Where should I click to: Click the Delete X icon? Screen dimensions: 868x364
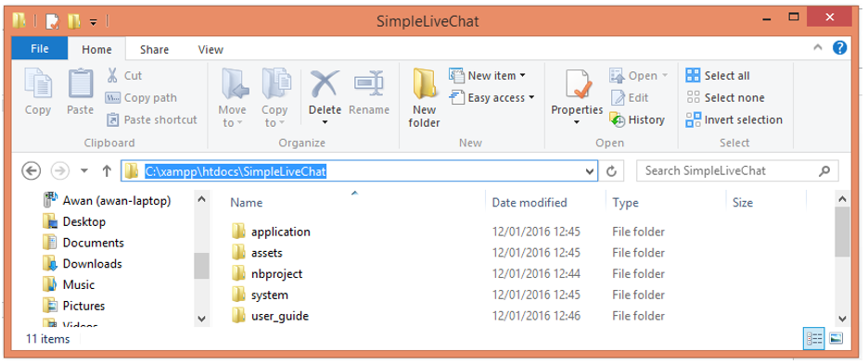[x=325, y=84]
